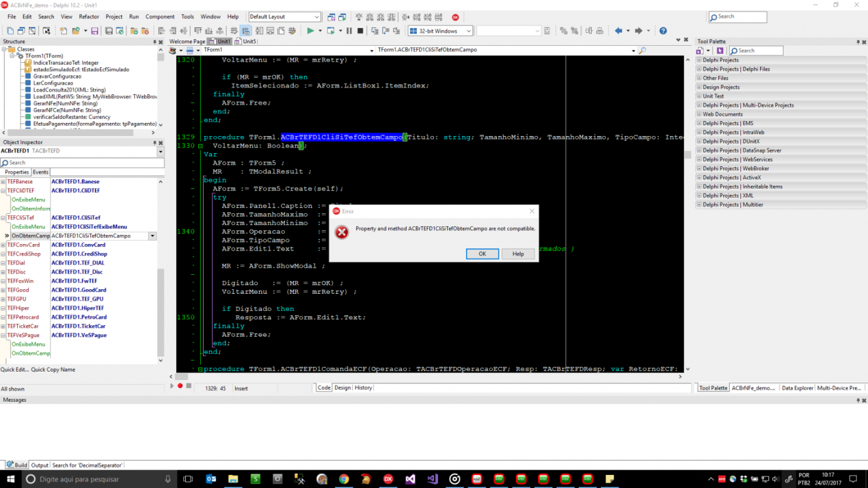Image resolution: width=868 pixels, height=488 pixels.
Task: Open the File menu
Action: click(x=12, y=16)
